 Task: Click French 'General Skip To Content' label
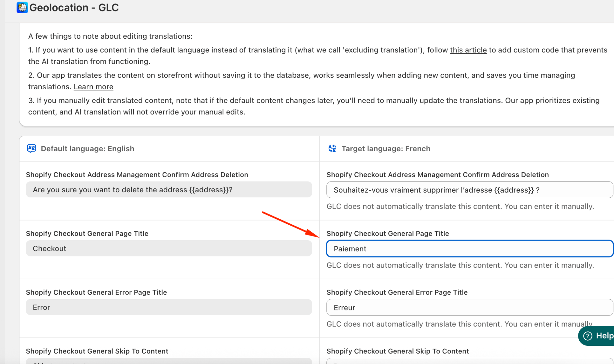[397, 351]
